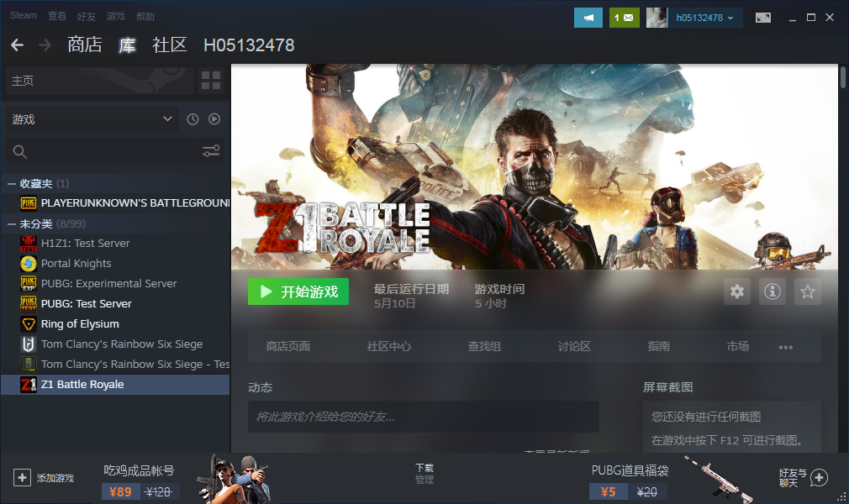Click the Z1 Battle Royale hero banner
The image size is (849, 504).
pyautogui.click(x=535, y=166)
